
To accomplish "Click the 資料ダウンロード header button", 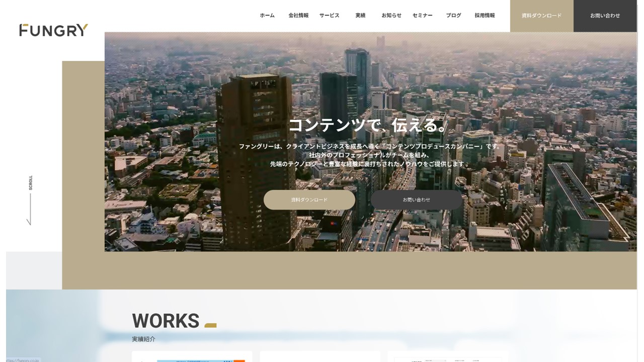I will pyautogui.click(x=541, y=16).
